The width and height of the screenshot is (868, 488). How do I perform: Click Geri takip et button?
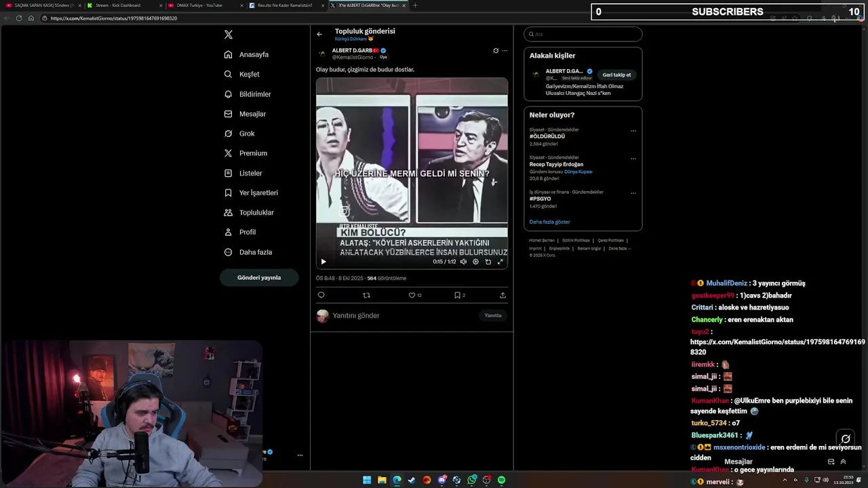click(x=616, y=75)
